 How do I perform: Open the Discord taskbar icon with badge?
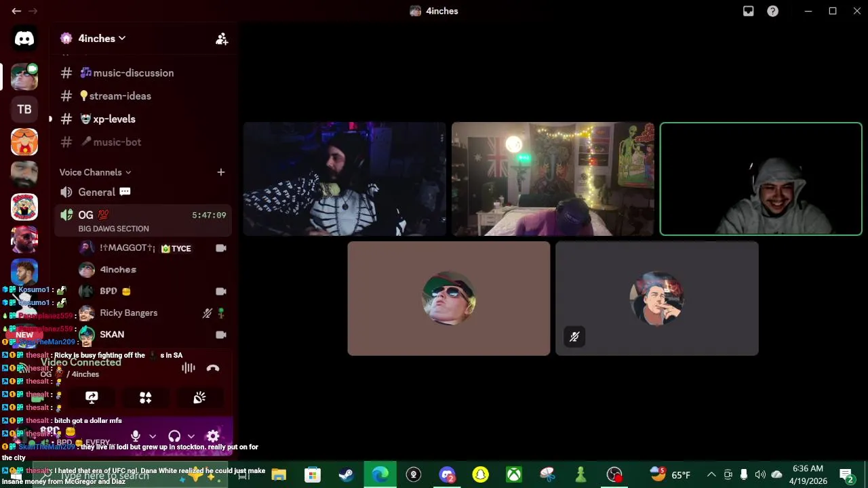pos(447,474)
